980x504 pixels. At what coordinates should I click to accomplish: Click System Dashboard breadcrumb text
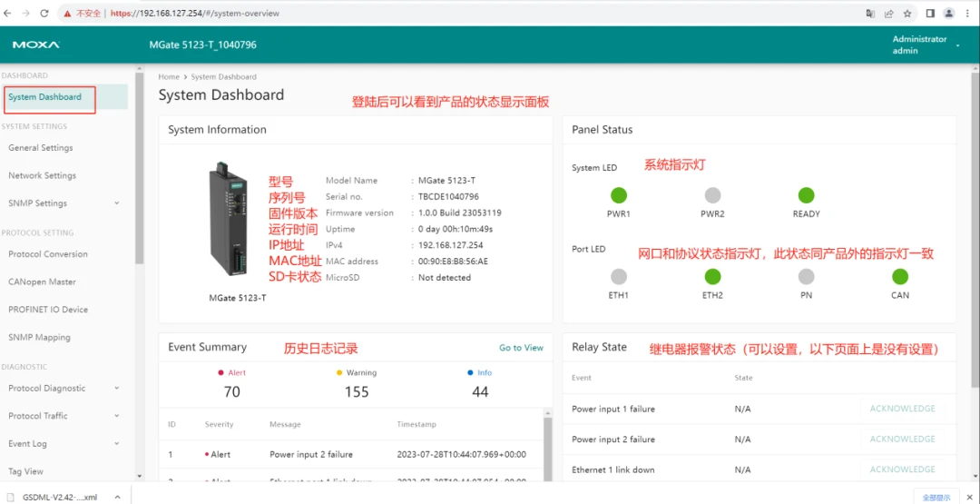click(223, 77)
